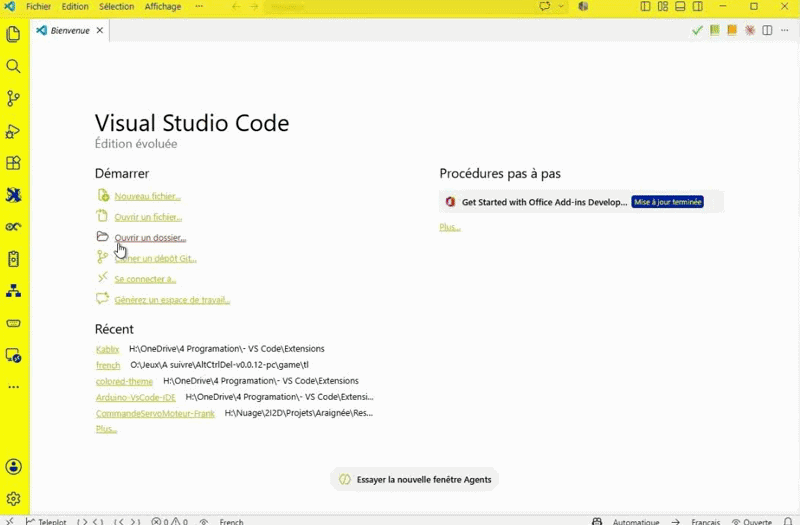The height and width of the screenshot is (525, 800).
Task: Open Get Started with Office Add-ins walkthrough
Action: click(581, 202)
